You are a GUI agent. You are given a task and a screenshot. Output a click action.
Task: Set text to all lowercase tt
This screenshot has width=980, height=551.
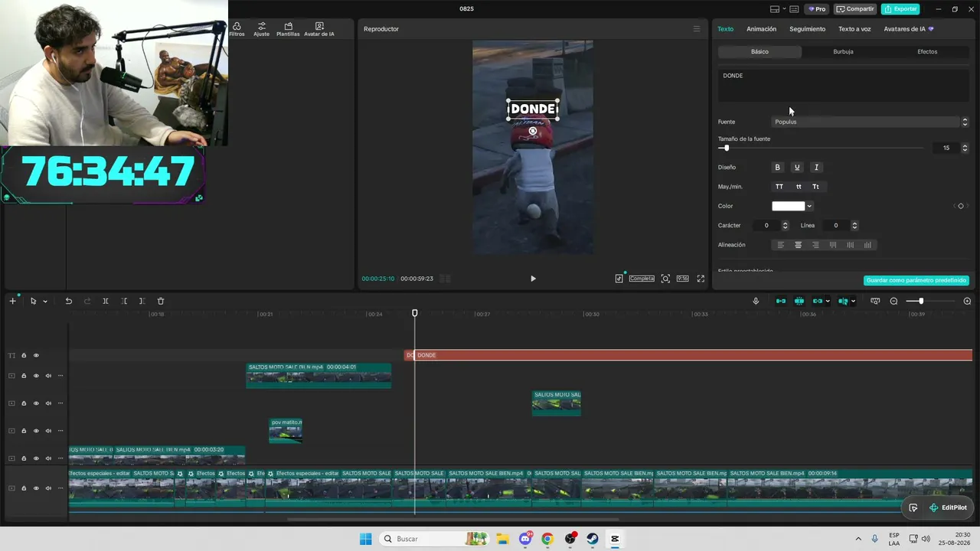tap(799, 187)
